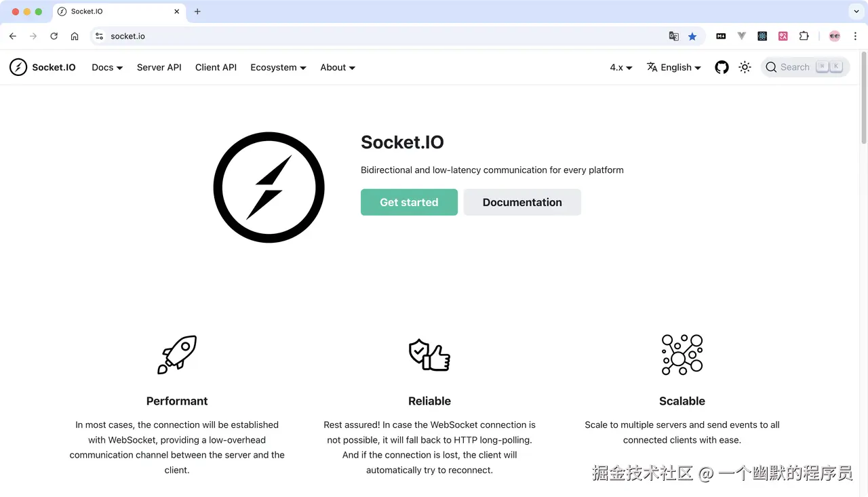This screenshot has width=868, height=497.
Task: Select the Client API menu item
Action: click(216, 67)
